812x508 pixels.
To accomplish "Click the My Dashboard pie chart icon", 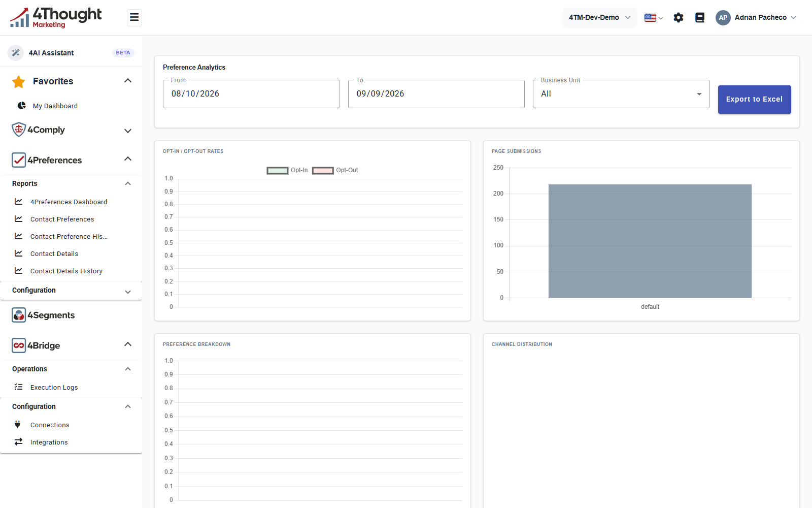I will (22, 106).
